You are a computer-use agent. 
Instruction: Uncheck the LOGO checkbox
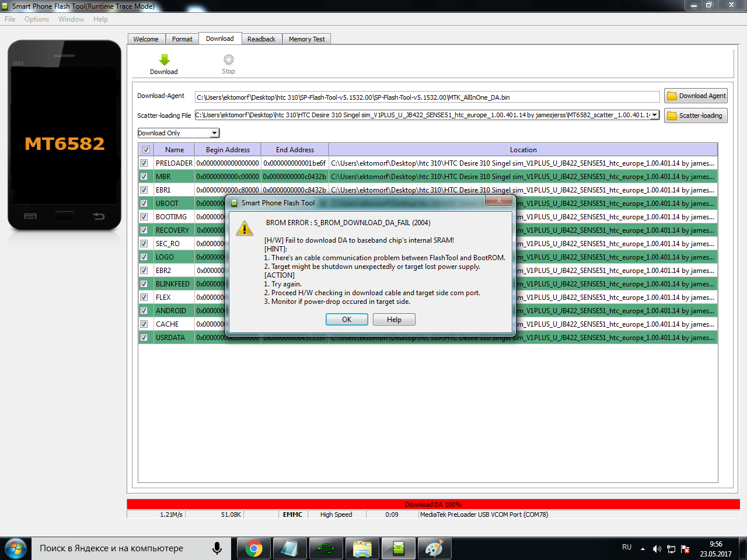(144, 257)
